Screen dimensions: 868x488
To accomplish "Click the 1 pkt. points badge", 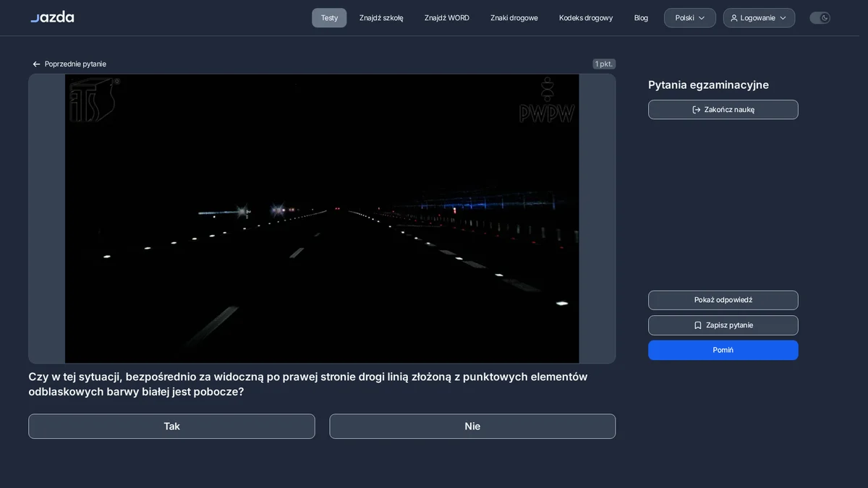I will (604, 64).
